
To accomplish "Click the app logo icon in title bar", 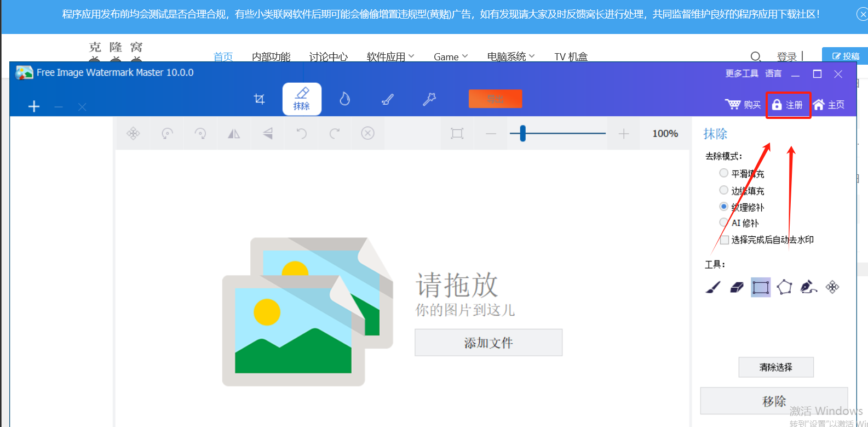I will click(24, 72).
